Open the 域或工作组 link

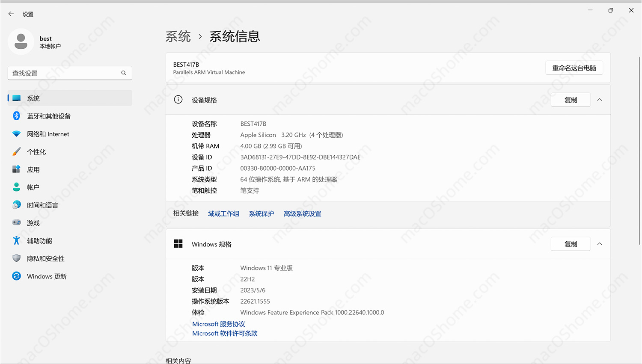[223, 213]
